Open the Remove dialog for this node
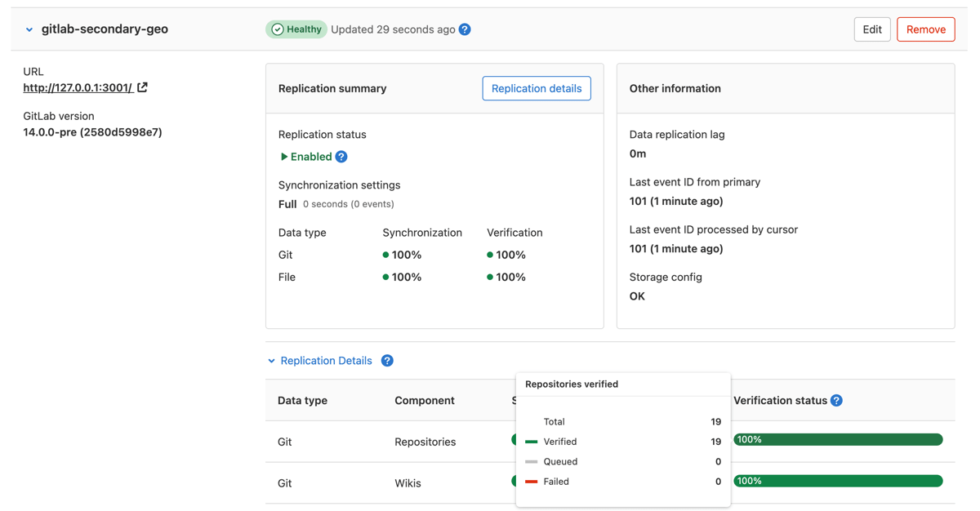 tap(925, 29)
